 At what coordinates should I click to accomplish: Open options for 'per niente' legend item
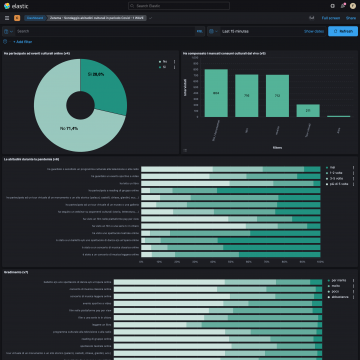click(353, 281)
